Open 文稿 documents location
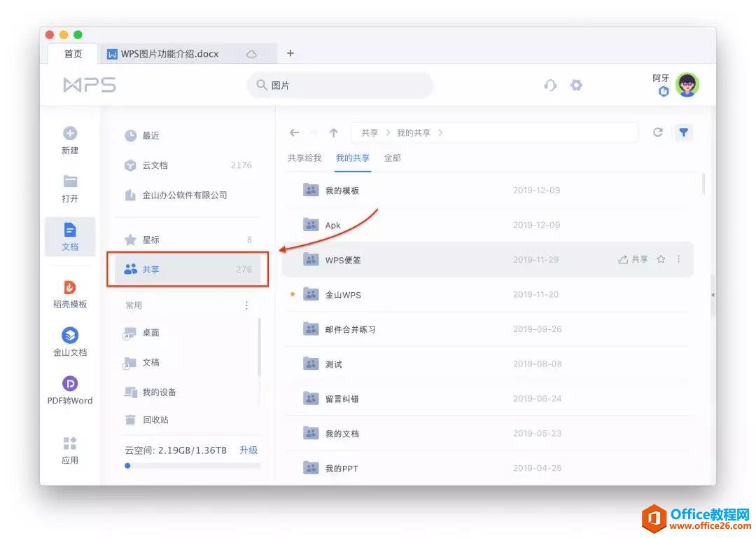 click(188, 362)
